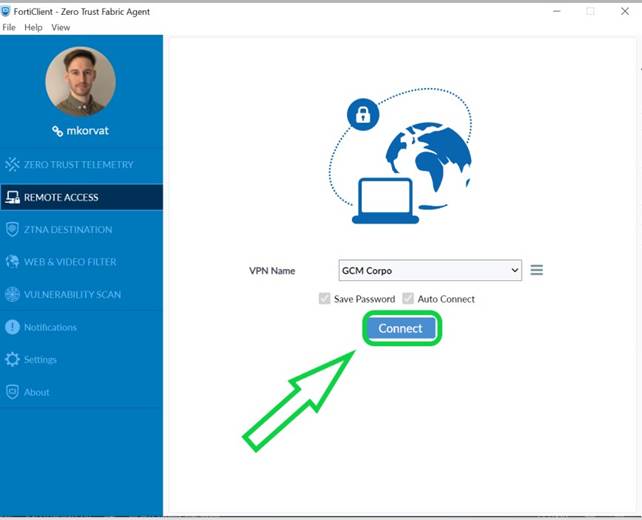
Task: Open the Settings section
Action: click(81, 359)
